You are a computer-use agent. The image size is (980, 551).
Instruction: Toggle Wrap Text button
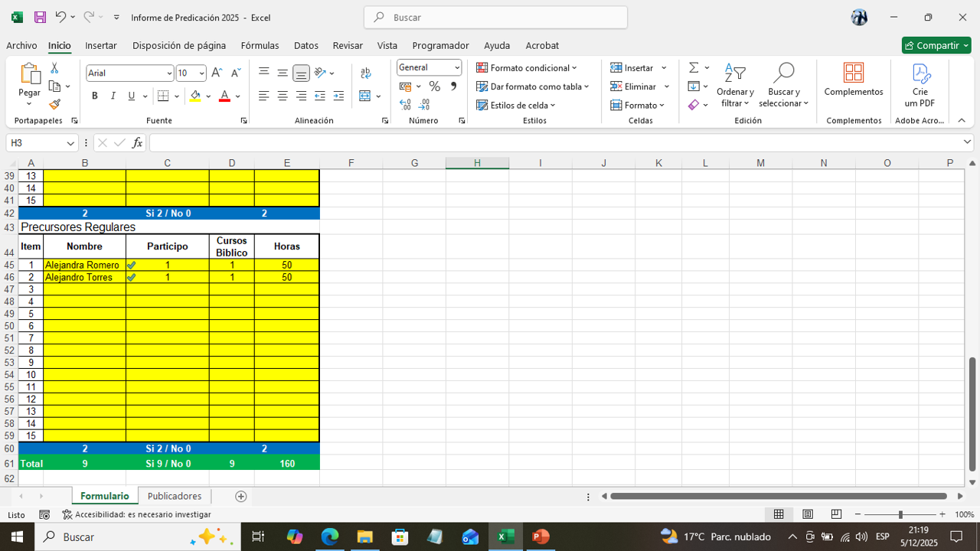point(366,73)
